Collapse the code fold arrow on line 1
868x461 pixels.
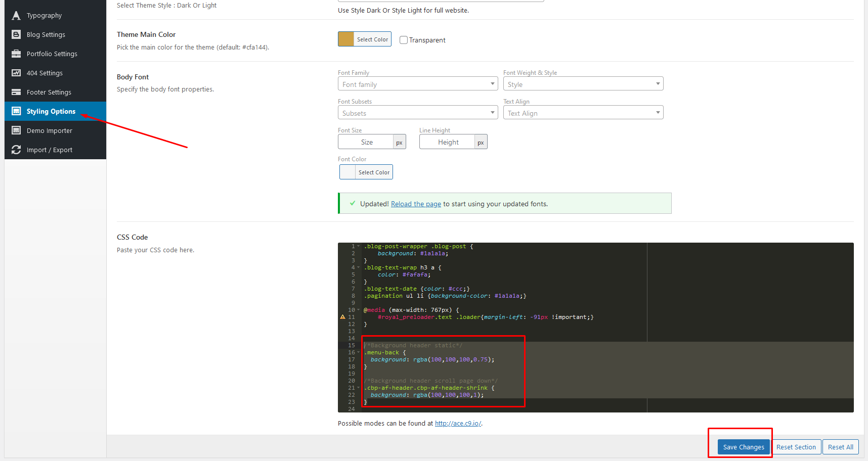359,246
